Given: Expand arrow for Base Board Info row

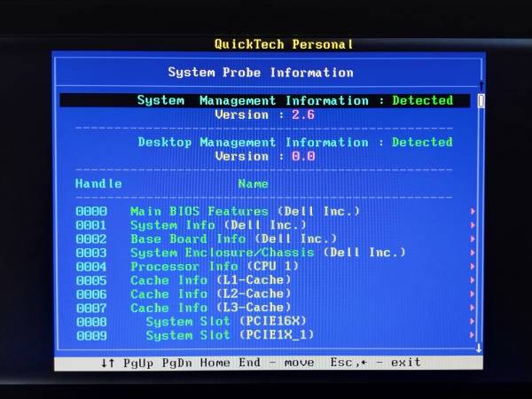Looking at the screenshot, I should pyautogui.click(x=473, y=239).
